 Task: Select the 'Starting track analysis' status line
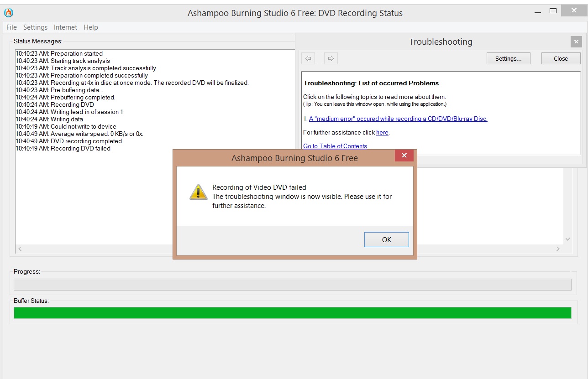tap(63, 61)
